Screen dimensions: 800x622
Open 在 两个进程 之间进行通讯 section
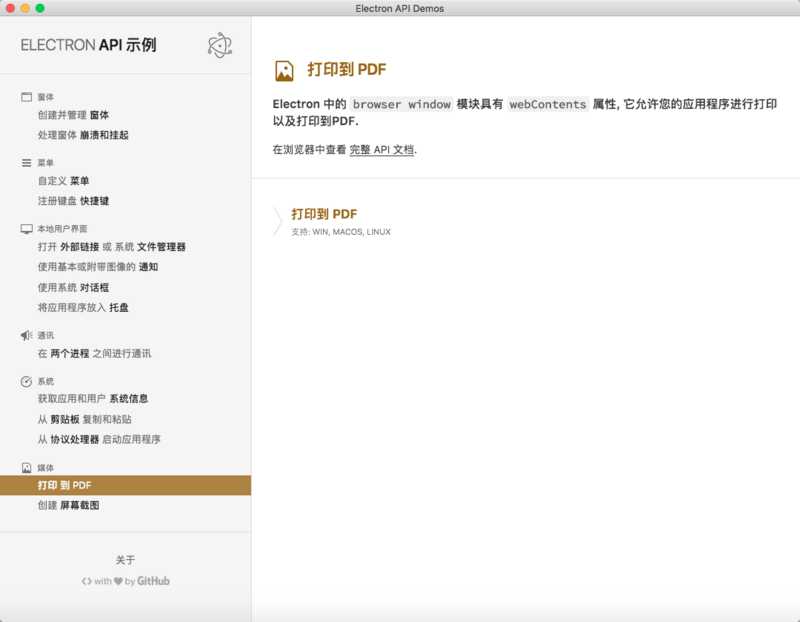tap(94, 353)
